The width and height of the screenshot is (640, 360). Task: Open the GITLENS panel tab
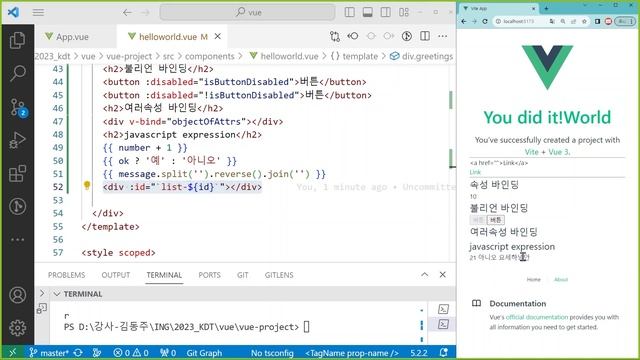coord(279,275)
